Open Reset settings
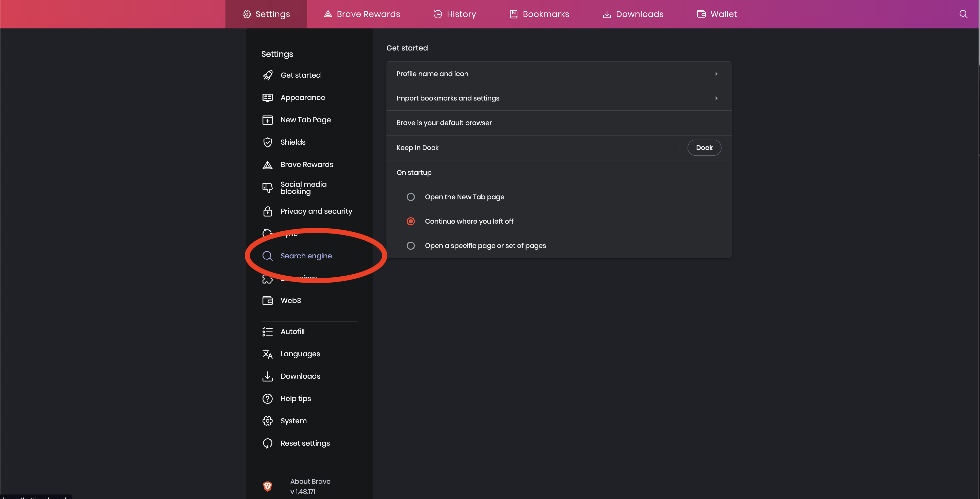 pos(305,443)
